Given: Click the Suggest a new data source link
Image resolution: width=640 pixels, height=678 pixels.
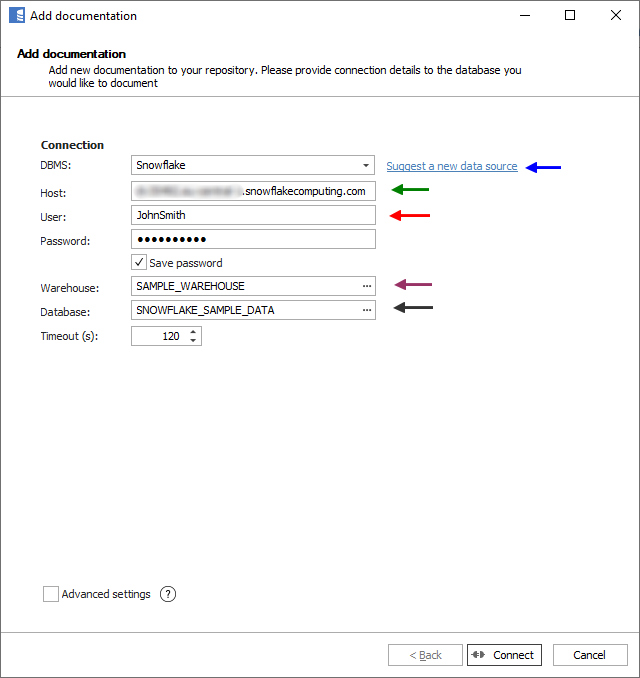Looking at the screenshot, I should tap(452, 166).
